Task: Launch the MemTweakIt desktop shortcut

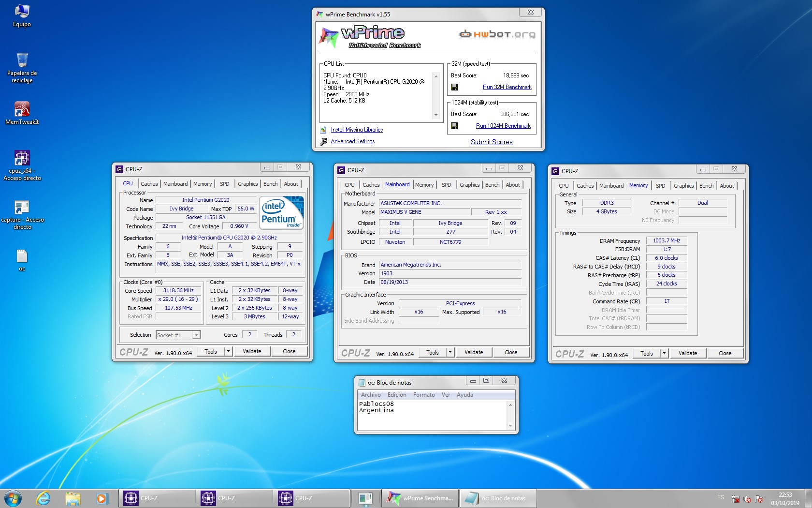Action: point(22,113)
